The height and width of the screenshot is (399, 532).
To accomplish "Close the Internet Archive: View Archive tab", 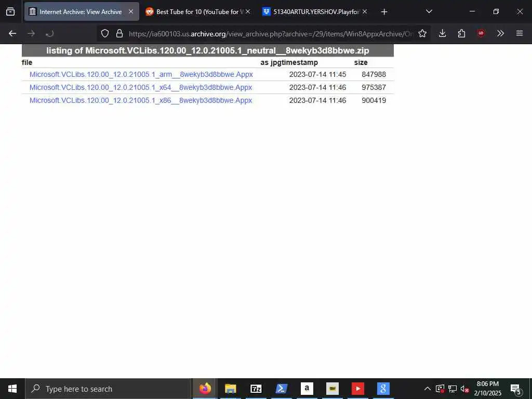I will (x=131, y=12).
